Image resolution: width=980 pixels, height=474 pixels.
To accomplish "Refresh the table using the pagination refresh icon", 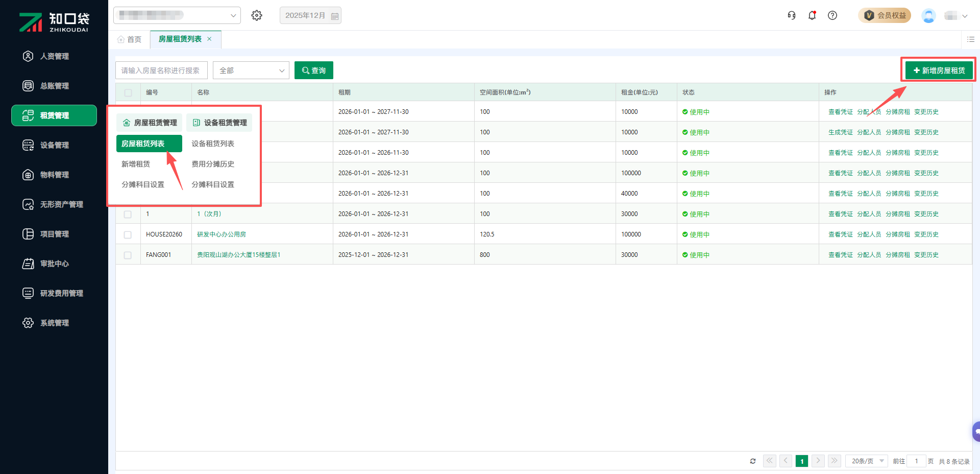I will (x=753, y=461).
